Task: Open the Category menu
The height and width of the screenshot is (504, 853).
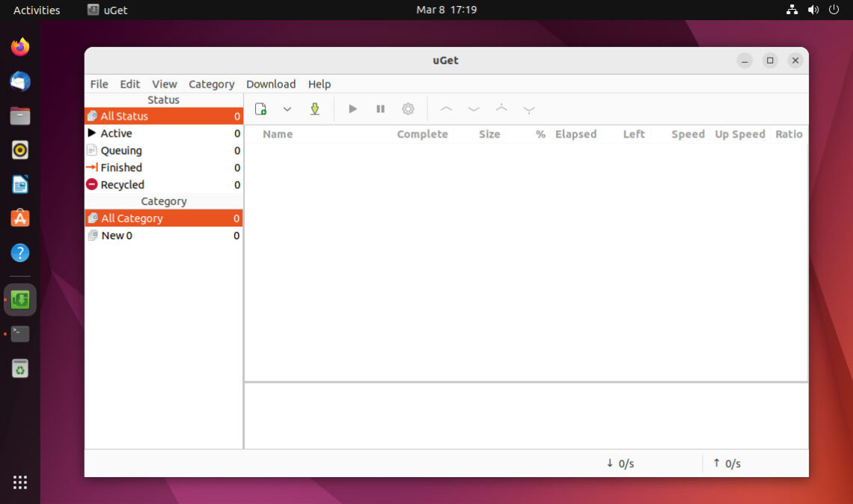Action: click(211, 84)
